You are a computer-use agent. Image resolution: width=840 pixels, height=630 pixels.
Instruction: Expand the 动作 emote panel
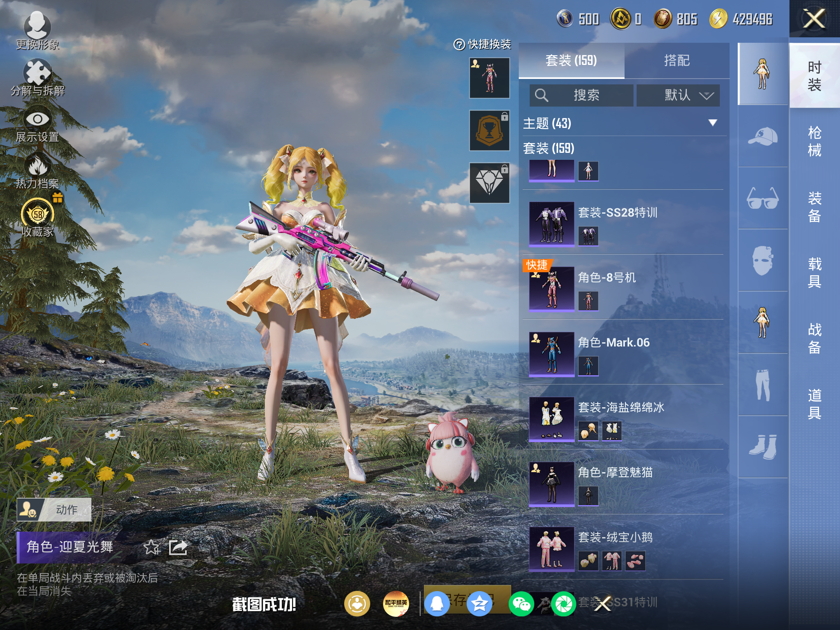(54, 509)
